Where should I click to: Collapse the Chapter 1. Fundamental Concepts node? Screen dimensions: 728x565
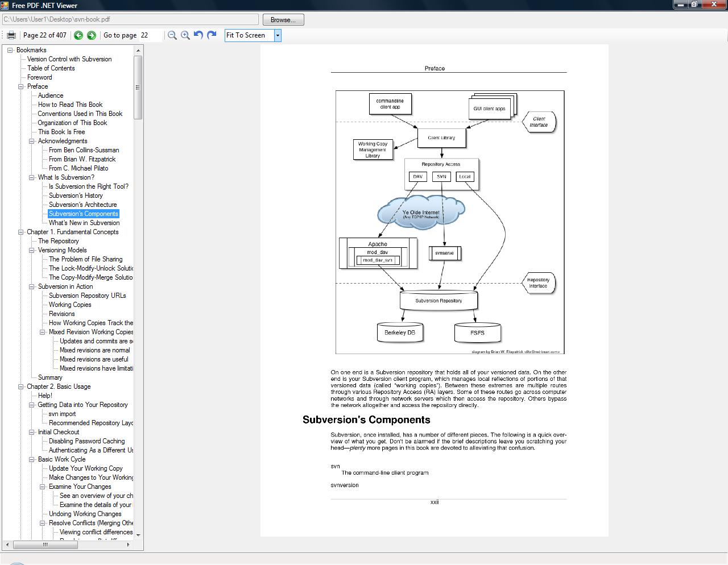tap(20, 232)
